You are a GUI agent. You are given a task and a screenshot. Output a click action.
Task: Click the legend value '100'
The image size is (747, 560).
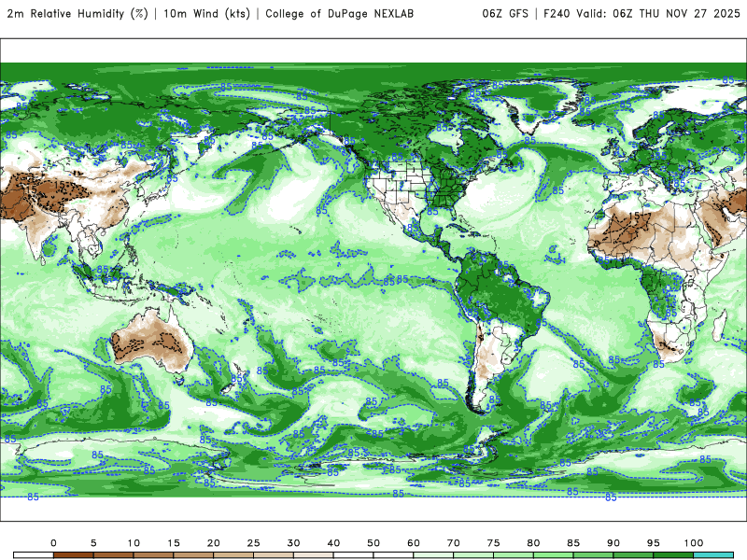pos(694,543)
